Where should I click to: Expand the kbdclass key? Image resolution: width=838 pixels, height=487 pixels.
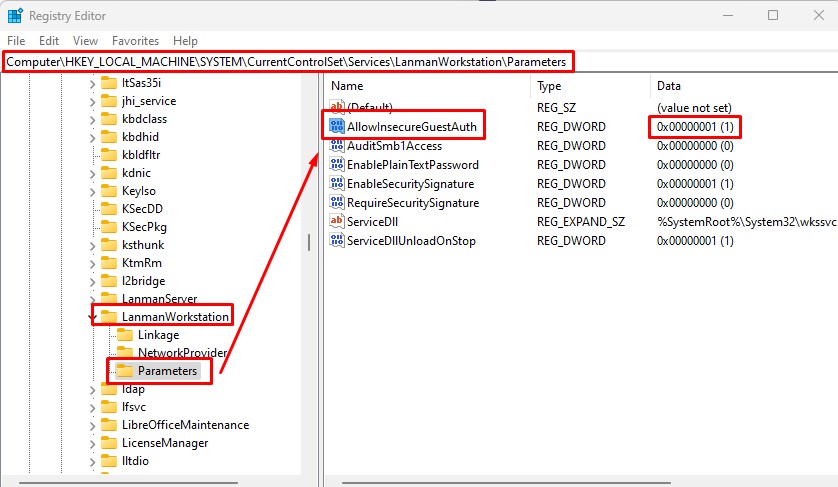[x=92, y=120]
